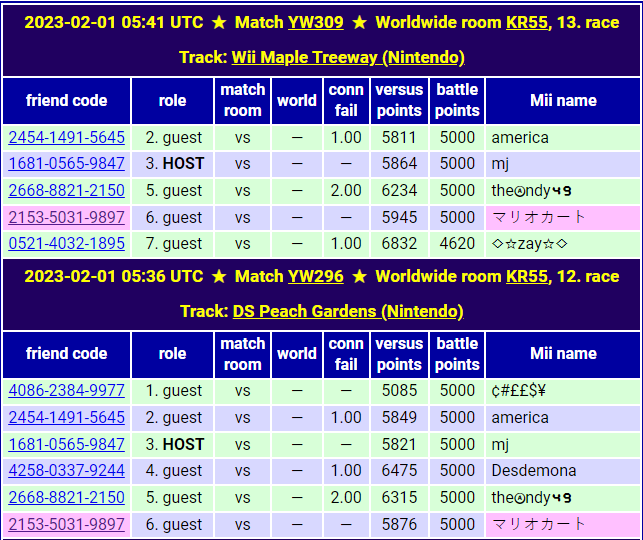Open room KR55 link in 13. race header
The image size is (643, 540).
pos(527,22)
